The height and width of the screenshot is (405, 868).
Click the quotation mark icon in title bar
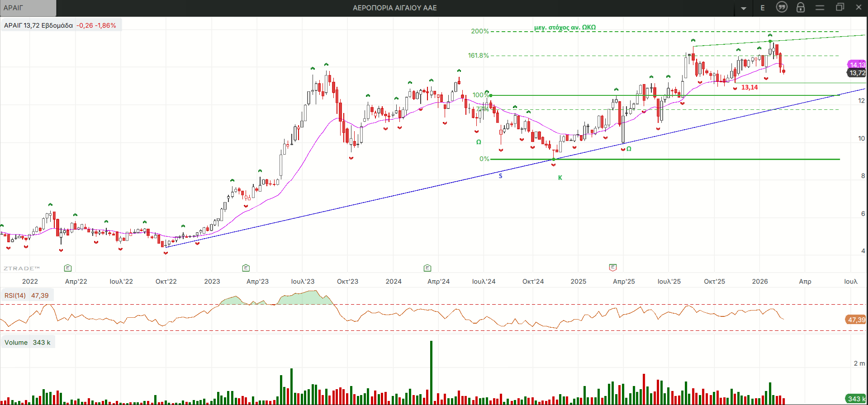(782, 7)
